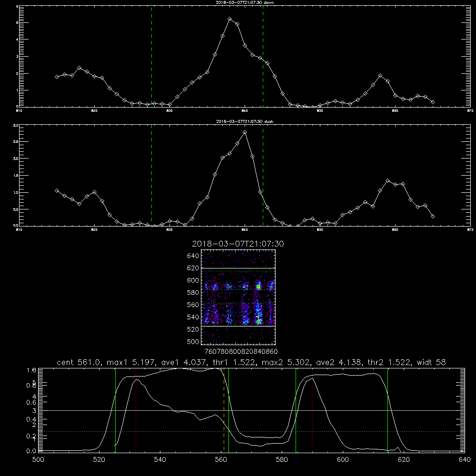
Task: Select green vertical line near 585 in bottom plot
Action: 296,410
